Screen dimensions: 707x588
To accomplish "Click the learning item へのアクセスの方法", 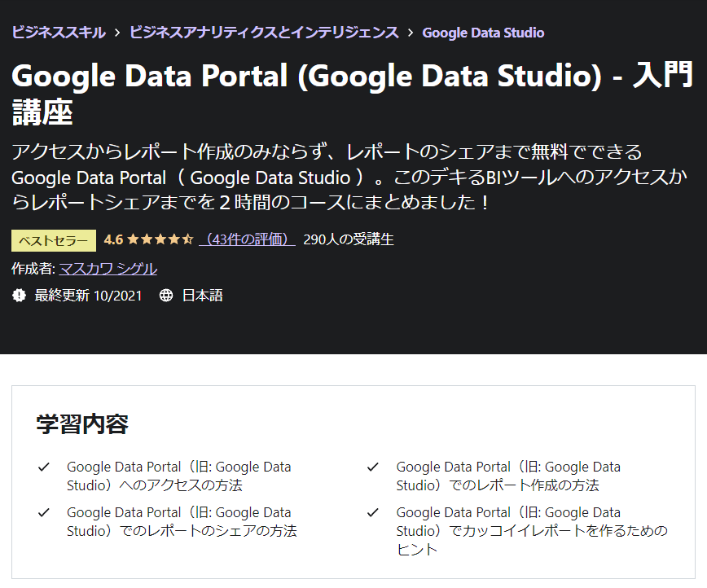I will (x=179, y=476).
